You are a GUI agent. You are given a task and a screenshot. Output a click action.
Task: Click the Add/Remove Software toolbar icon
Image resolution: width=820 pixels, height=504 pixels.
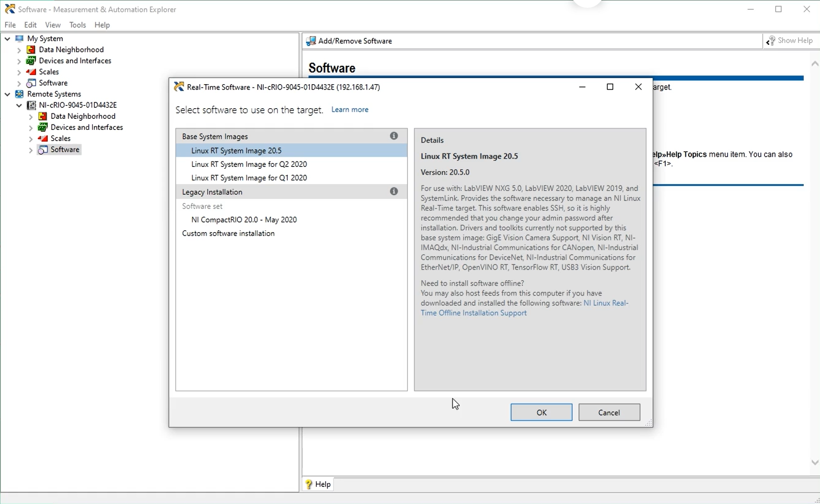pyautogui.click(x=311, y=41)
